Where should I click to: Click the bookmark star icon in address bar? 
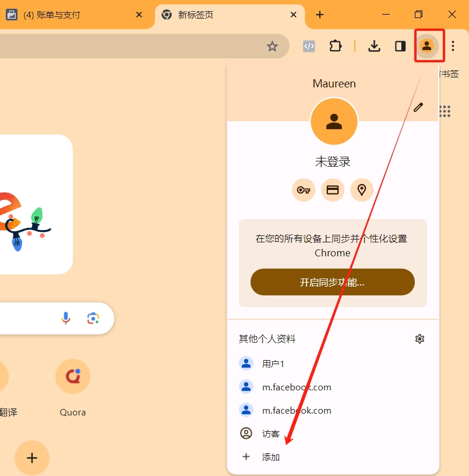click(272, 47)
